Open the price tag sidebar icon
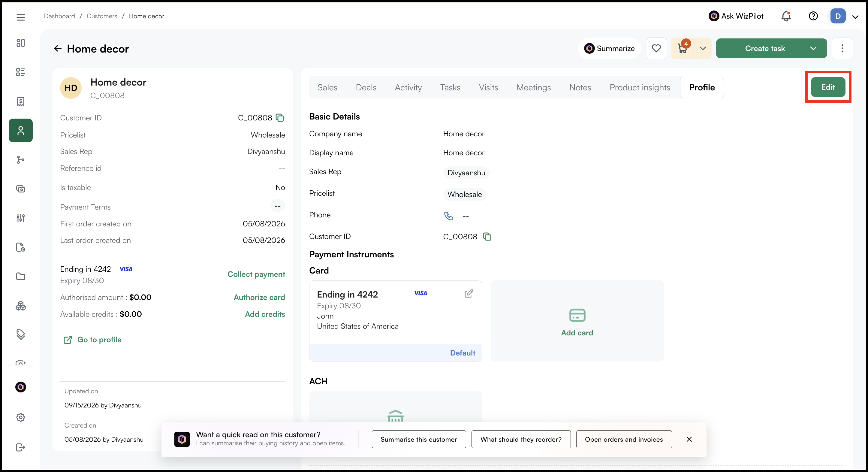The image size is (868, 472). (20, 334)
